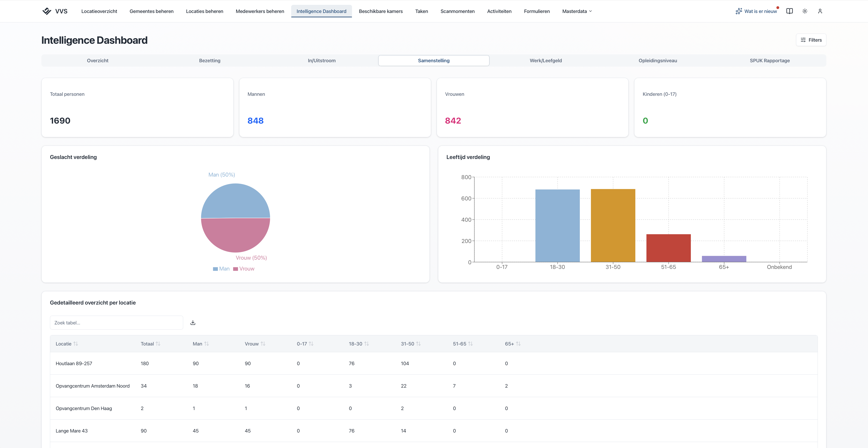This screenshot has height=448, width=868.
Task: Click the 18-30 bar in age chart
Action: [557, 226]
